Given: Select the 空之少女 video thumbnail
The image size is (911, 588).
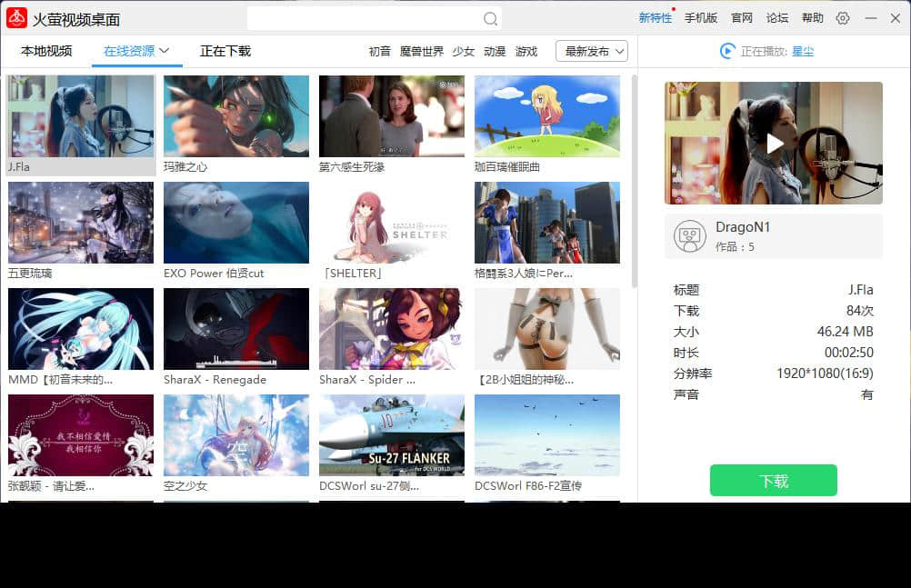Looking at the screenshot, I should [x=236, y=435].
